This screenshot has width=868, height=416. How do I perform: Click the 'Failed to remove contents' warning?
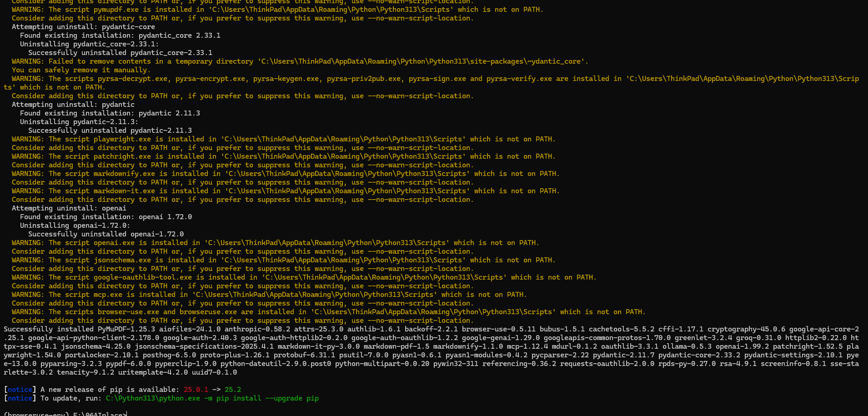pyautogui.click(x=300, y=61)
